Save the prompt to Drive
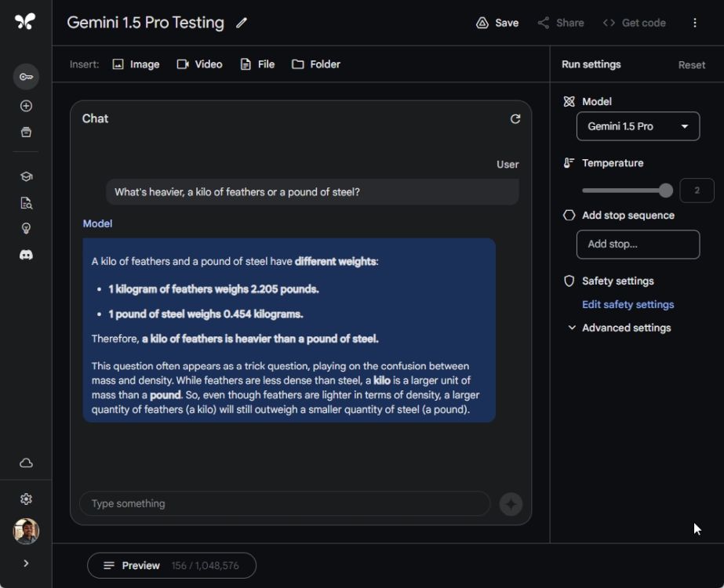724x588 pixels. pos(497,23)
